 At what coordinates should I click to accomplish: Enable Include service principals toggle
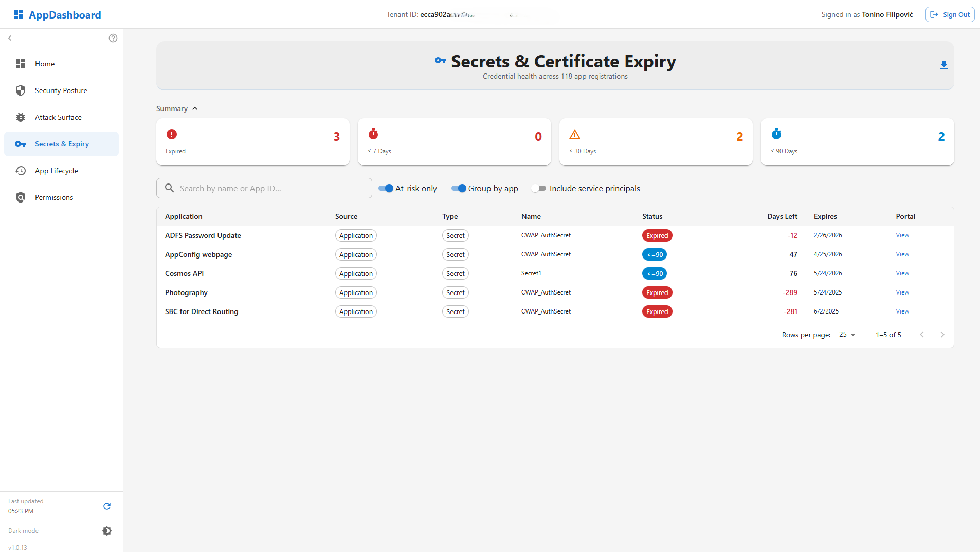[538, 189]
